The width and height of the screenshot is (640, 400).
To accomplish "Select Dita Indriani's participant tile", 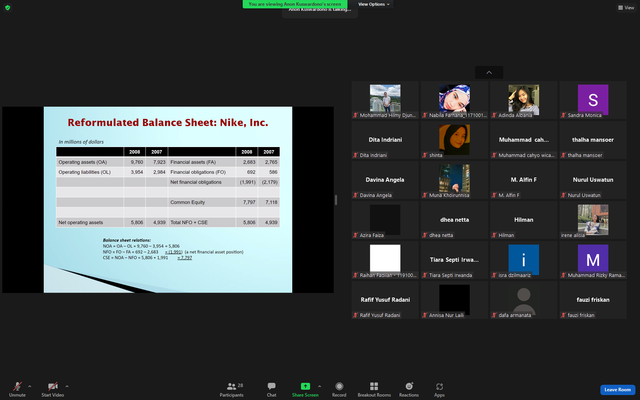I will (385, 140).
